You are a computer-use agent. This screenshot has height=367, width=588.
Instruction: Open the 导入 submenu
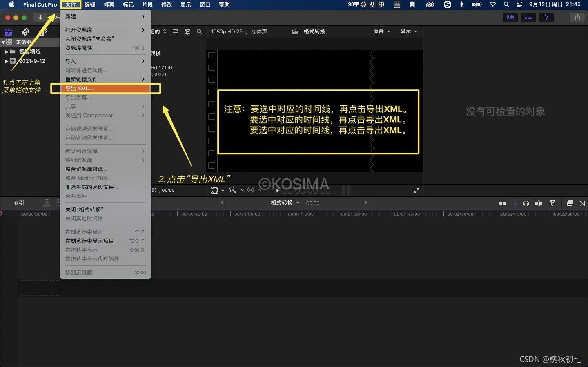coord(105,61)
